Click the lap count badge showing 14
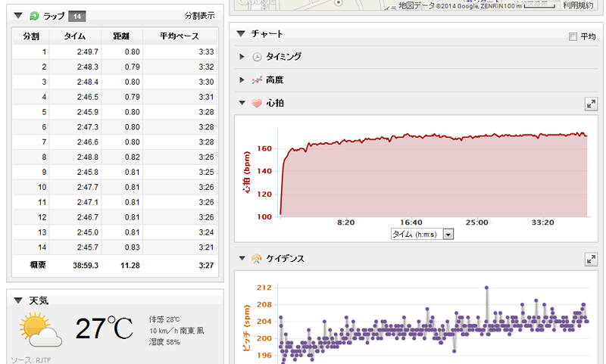This screenshot has width=606, height=364. (77, 16)
